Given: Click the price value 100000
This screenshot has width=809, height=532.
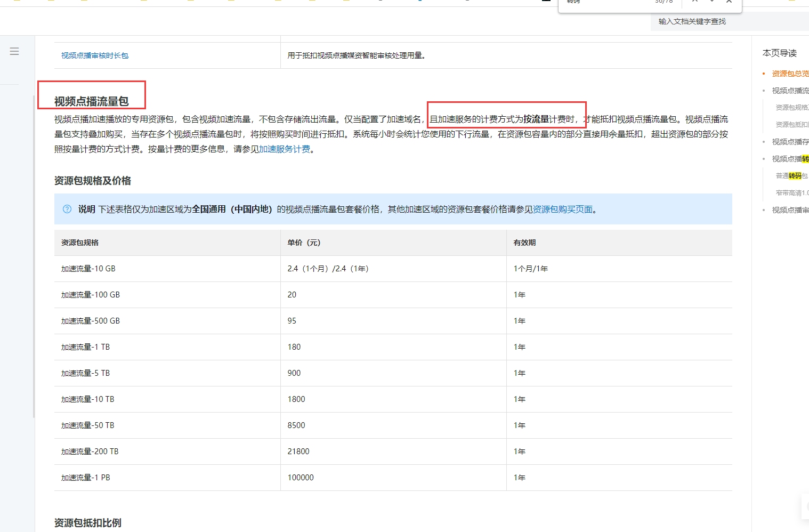Looking at the screenshot, I should [x=301, y=478].
